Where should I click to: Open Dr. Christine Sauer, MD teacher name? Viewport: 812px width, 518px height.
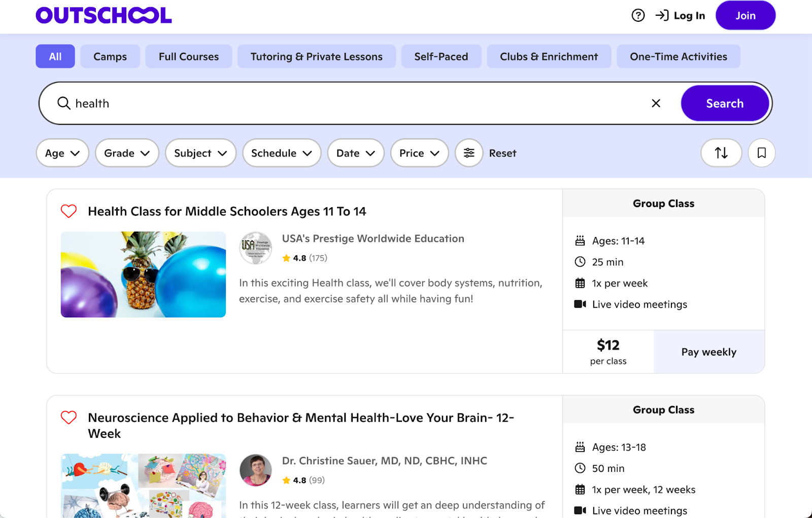(385, 461)
